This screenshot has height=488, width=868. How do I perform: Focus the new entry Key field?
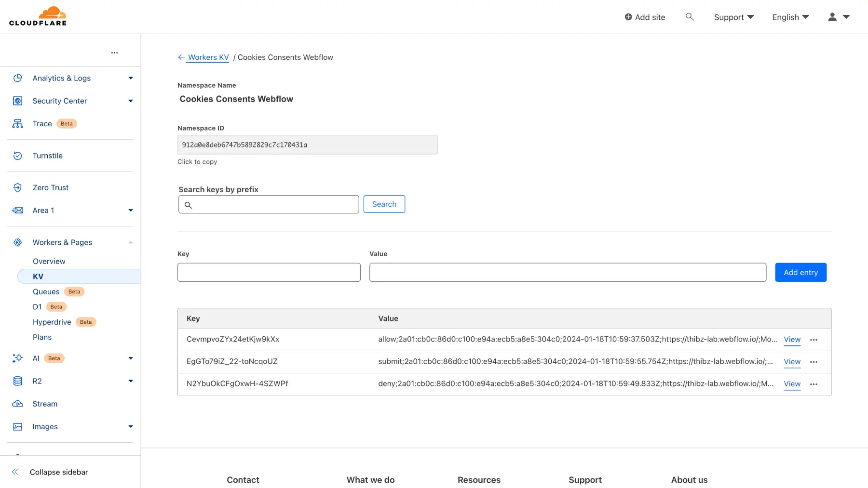[269, 272]
